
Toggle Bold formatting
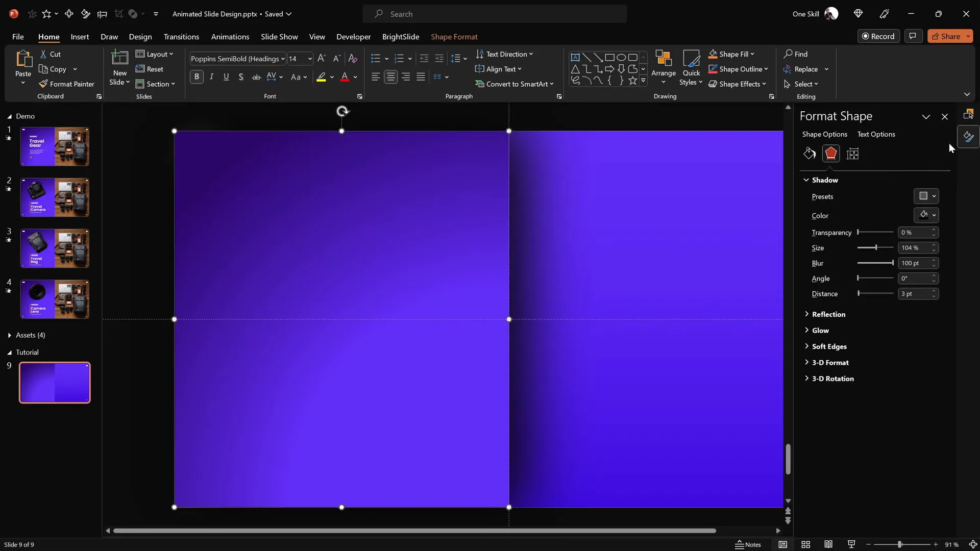pyautogui.click(x=197, y=77)
